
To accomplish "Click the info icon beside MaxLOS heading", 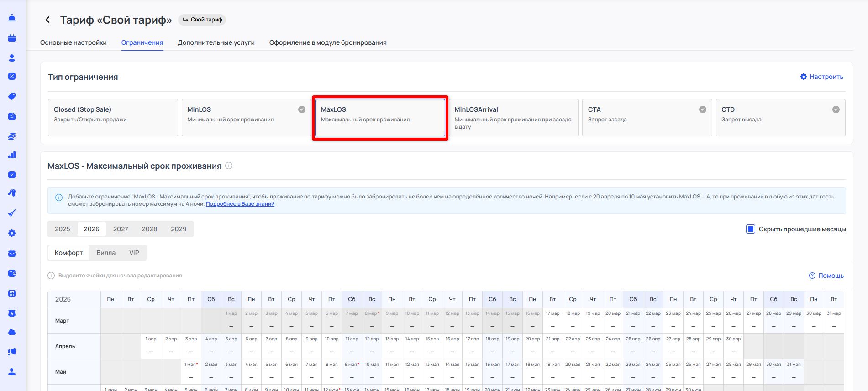I will coord(229,166).
